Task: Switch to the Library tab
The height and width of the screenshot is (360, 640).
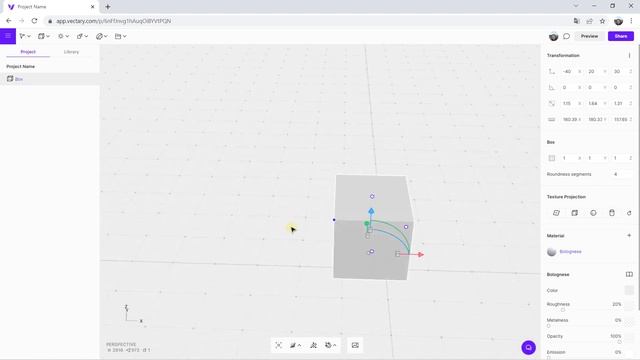Action: tap(71, 52)
